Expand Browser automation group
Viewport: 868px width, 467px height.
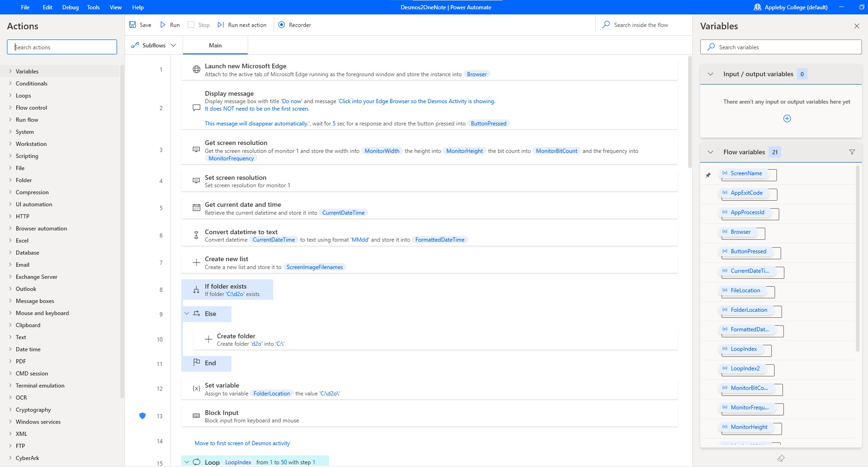pyautogui.click(x=10, y=228)
